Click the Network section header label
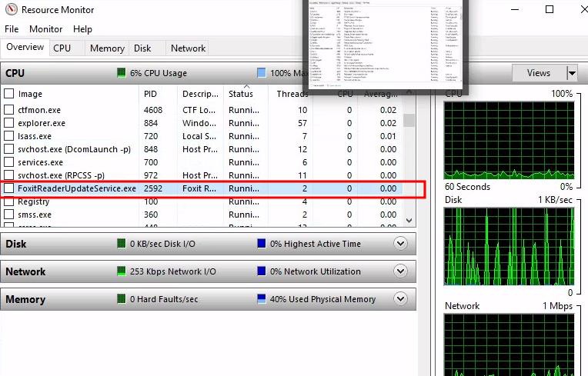Image resolution: width=588 pixels, height=376 pixels. pos(25,271)
